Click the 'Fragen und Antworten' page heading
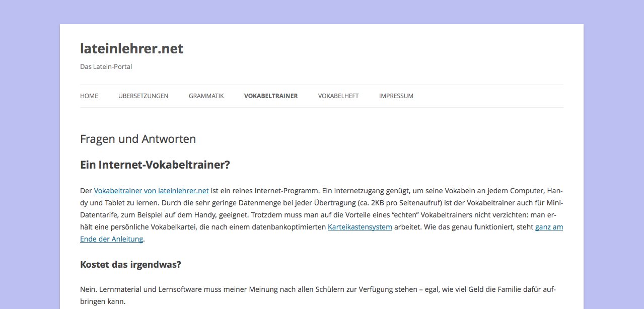Viewport: 644px width, 309px height. click(x=138, y=139)
